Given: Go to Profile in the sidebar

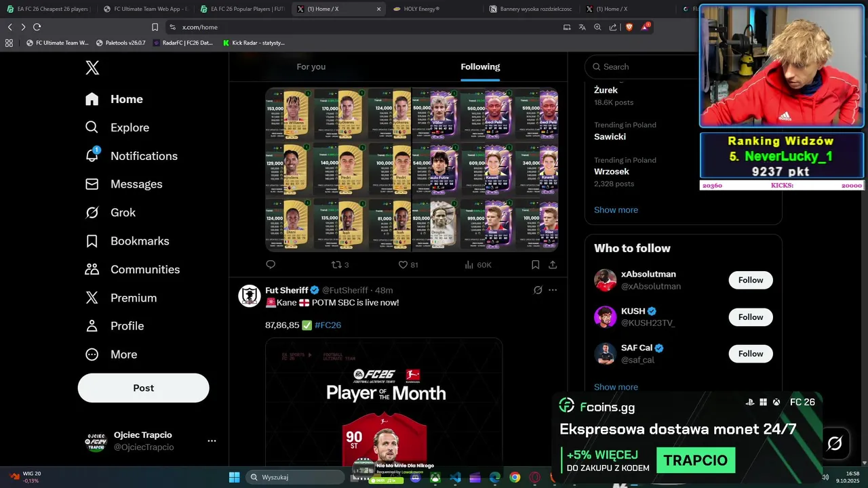Looking at the screenshot, I should point(114,326).
